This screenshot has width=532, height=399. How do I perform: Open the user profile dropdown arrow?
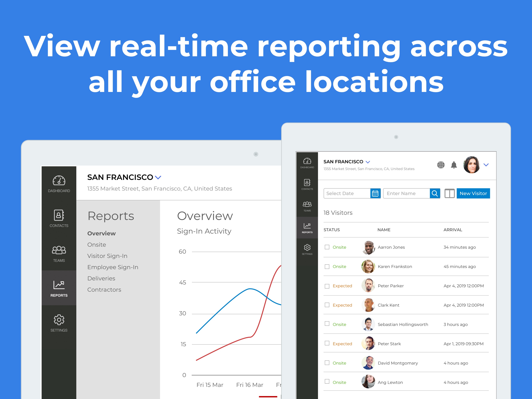click(x=486, y=165)
